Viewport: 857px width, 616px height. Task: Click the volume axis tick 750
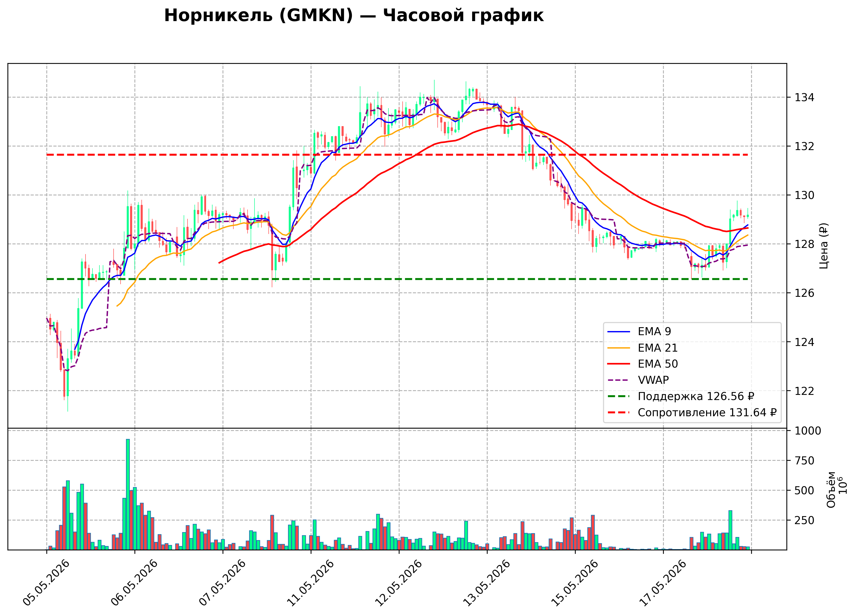(804, 461)
